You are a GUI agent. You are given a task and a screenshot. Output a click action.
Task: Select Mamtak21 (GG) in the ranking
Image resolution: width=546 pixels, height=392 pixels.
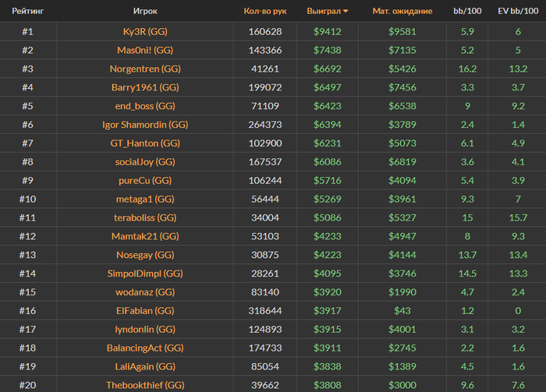145,236
